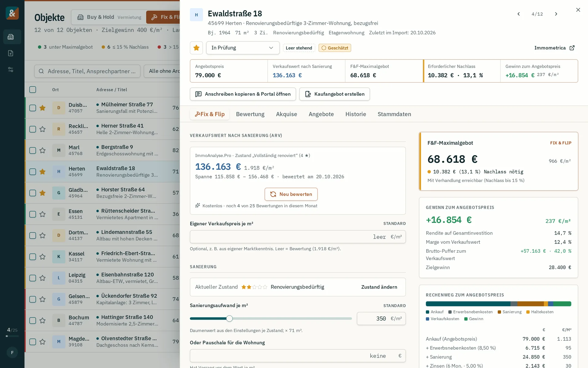Check the Magdeburg Olvenstedter row checkbox

point(33,342)
